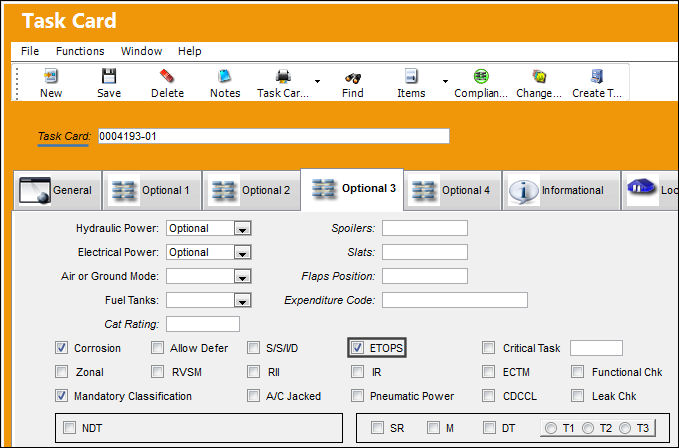Click the Expenditure Code input field
679x448 pixels.
point(455,300)
